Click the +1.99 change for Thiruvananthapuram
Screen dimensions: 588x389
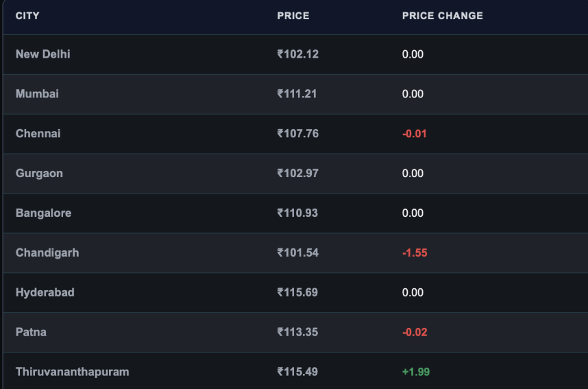[x=416, y=372]
